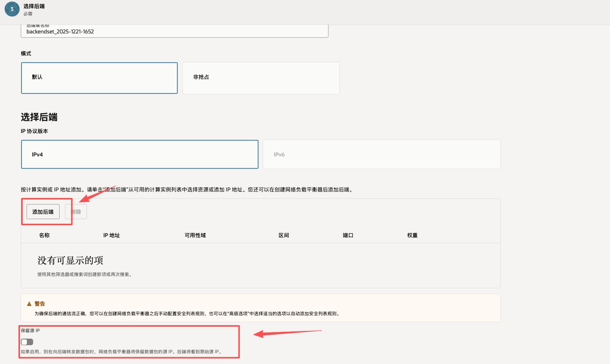Click the 权重 column header
610x364 pixels.
click(x=412, y=235)
